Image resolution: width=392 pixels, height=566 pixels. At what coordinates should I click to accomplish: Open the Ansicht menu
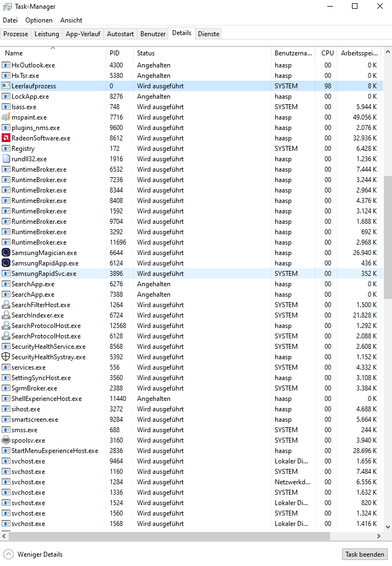pyautogui.click(x=71, y=20)
